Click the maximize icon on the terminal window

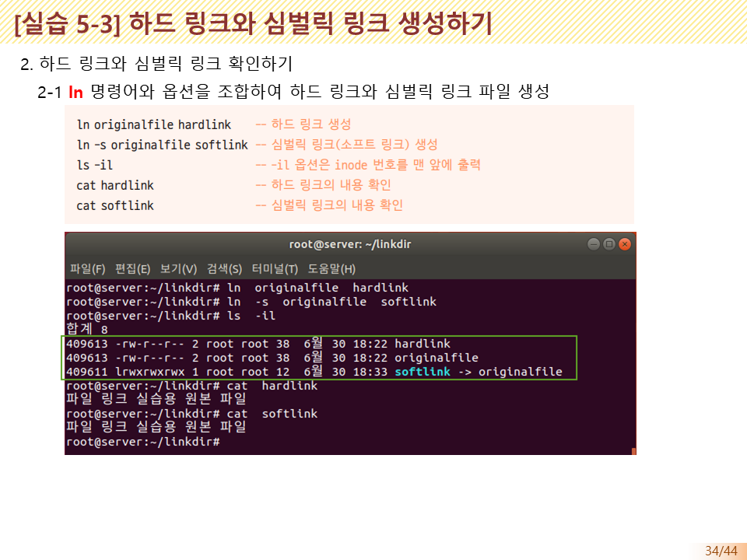pyautogui.click(x=609, y=243)
